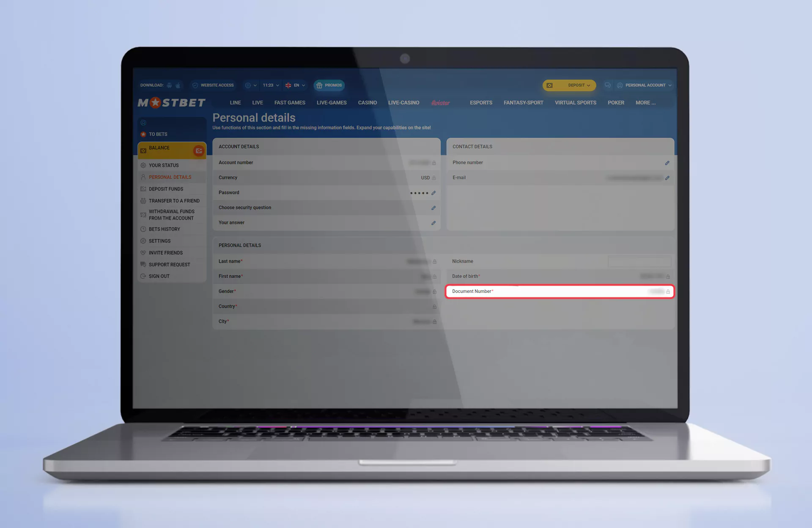Click the Support Request sidebar icon
The width and height of the screenshot is (812, 528).
coord(144,264)
